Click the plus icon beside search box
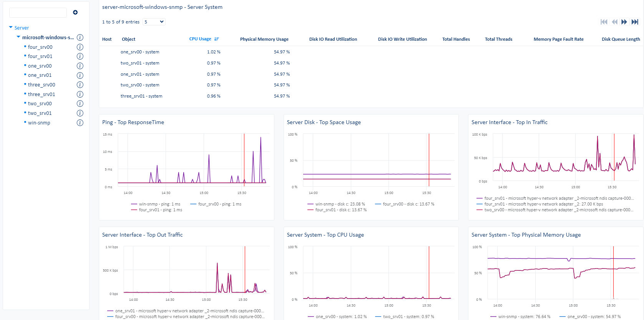Screen dimensions: 644x320 pyautogui.click(x=75, y=12)
